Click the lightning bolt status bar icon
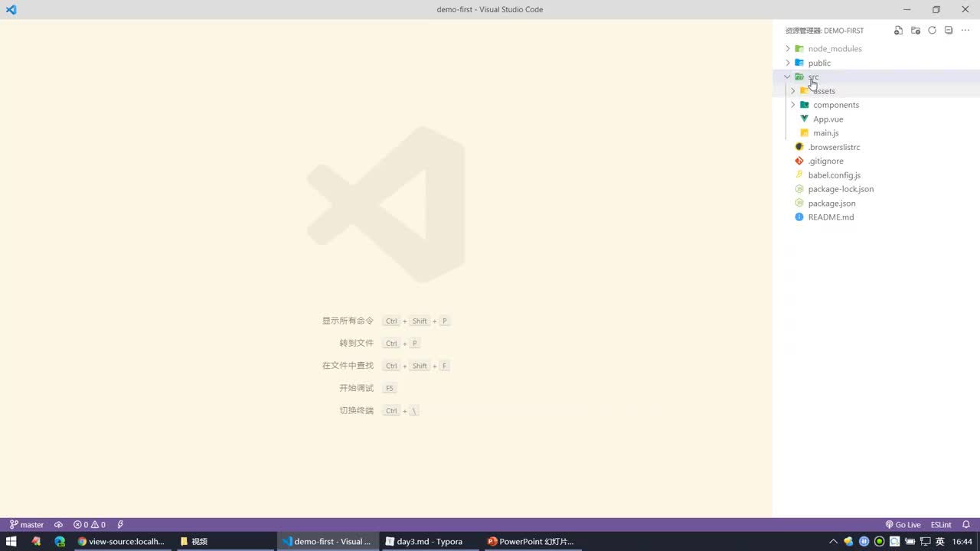 pyautogui.click(x=120, y=525)
